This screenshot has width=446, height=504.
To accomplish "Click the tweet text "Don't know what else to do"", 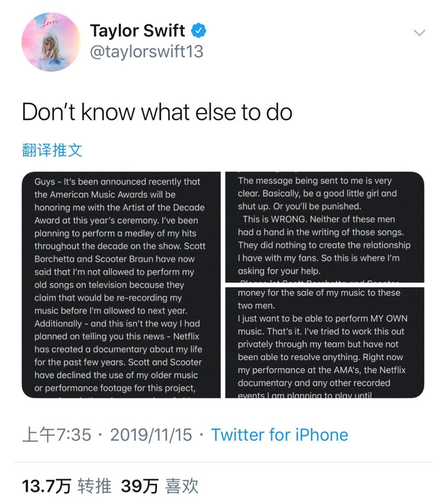I will click(x=157, y=112).
